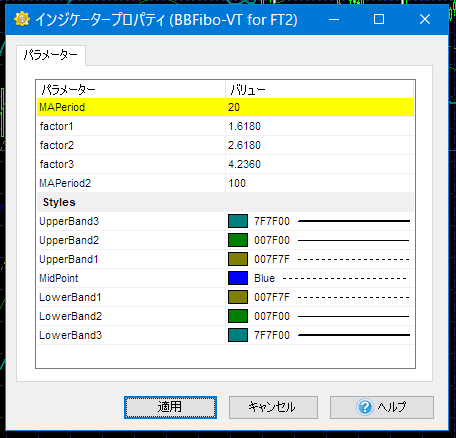456x438 pixels.
Task: Select the UpperBand1 row label
Action: [69, 259]
